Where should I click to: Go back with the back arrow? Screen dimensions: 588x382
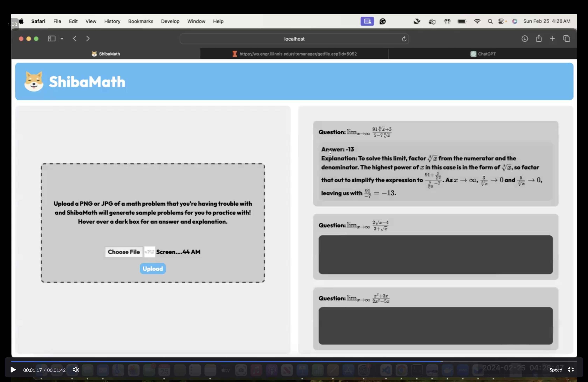tap(75, 39)
